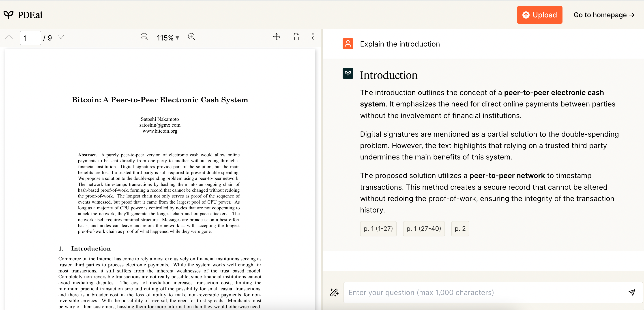Image resolution: width=644 pixels, height=310 pixels.
Task: Expand the page navigation chevron
Action: (61, 37)
